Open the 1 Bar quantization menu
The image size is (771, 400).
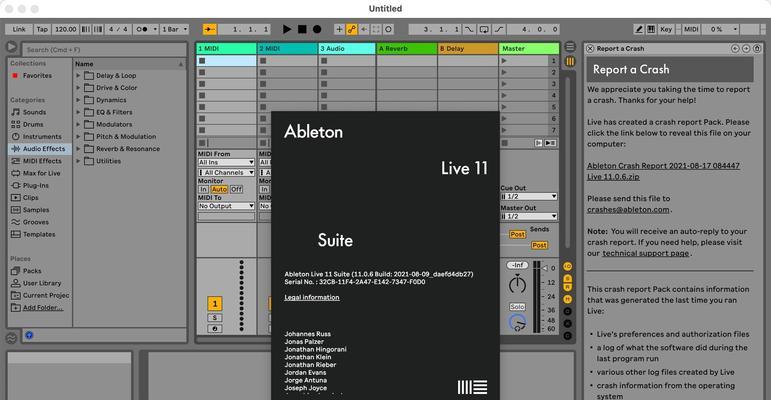175,30
